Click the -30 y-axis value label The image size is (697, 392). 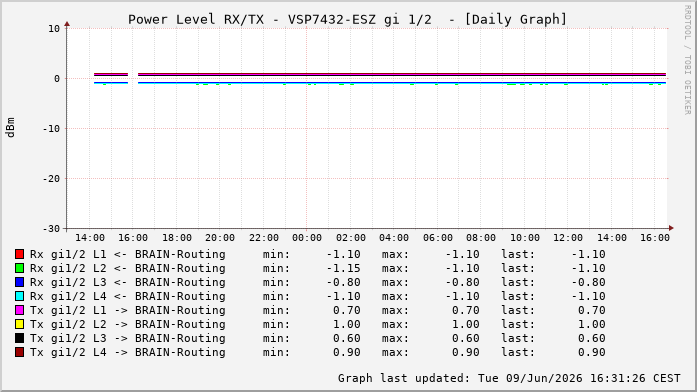(51, 228)
